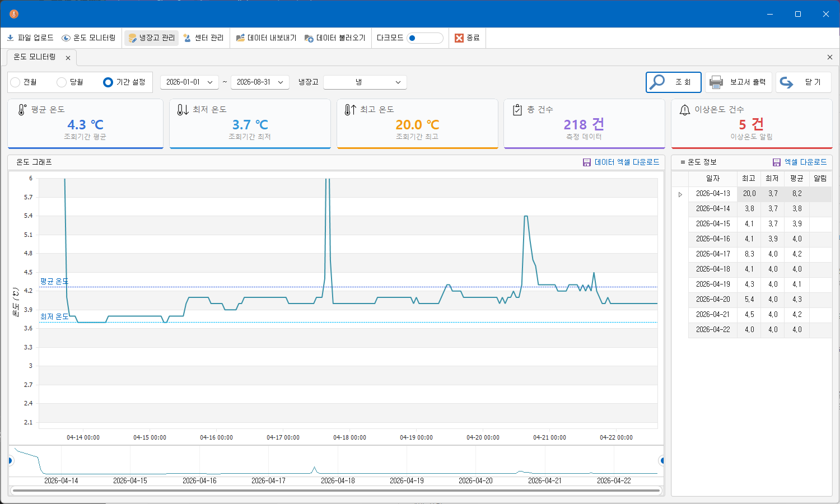Open the start date 2026-01-01 dropdown
This screenshot has width=840, height=504.
189,82
